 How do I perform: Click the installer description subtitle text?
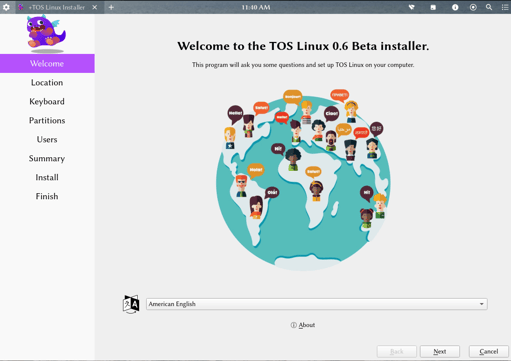(303, 65)
